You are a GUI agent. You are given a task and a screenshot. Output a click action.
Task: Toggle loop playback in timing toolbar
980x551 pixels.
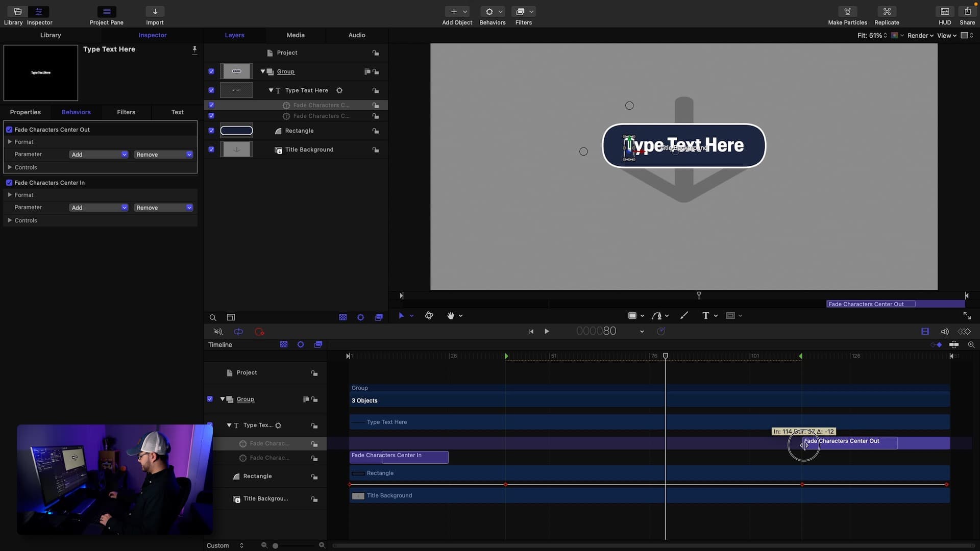click(x=238, y=332)
